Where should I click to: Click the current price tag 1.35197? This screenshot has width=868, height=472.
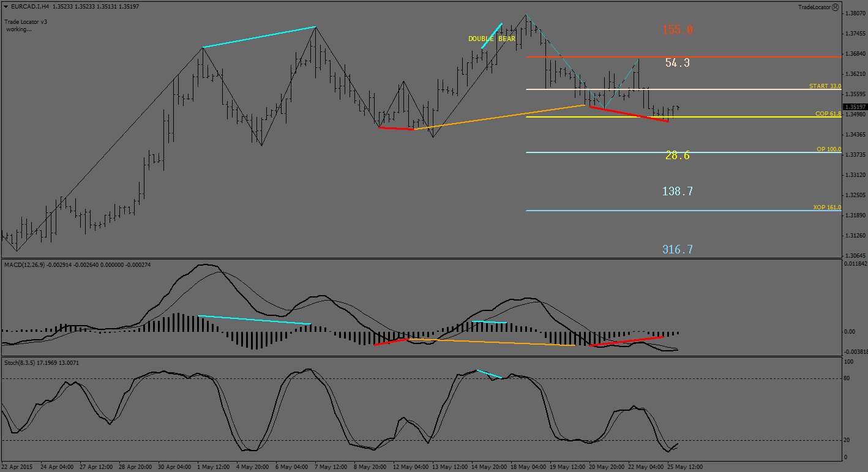tap(855, 107)
